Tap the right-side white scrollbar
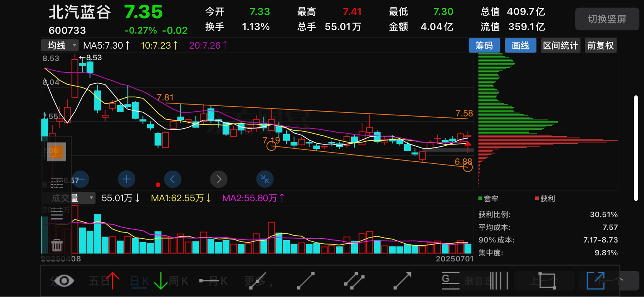The image size is (644, 297). [x=636, y=148]
